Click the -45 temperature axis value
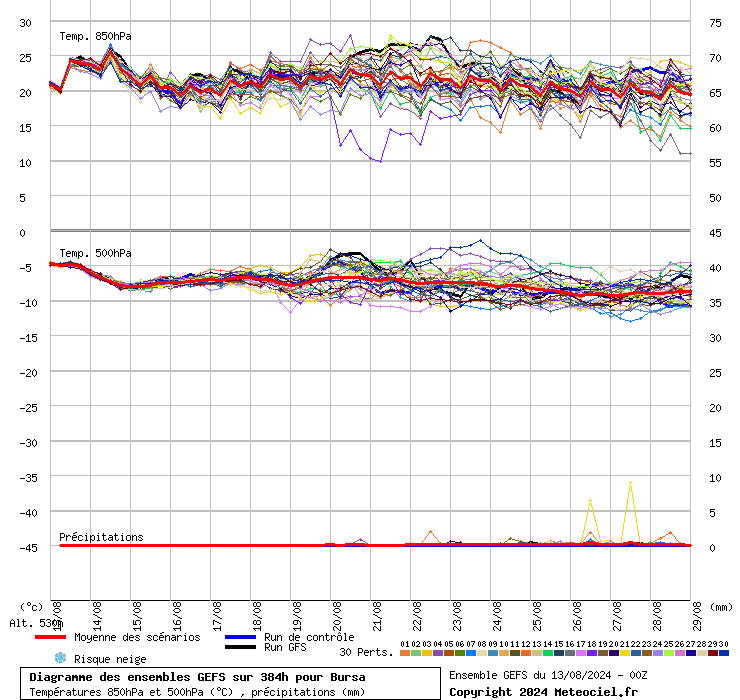This screenshot has height=700, width=740. click(28, 548)
